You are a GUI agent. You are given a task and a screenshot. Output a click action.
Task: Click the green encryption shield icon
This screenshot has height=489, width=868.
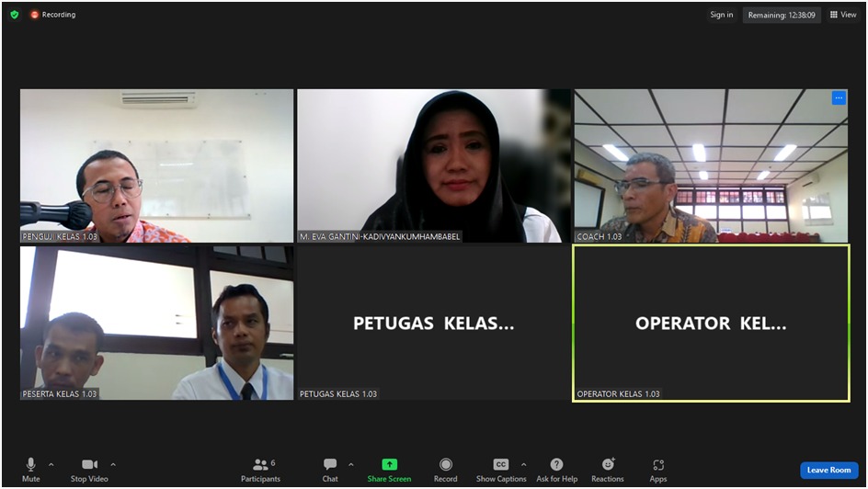click(x=15, y=15)
